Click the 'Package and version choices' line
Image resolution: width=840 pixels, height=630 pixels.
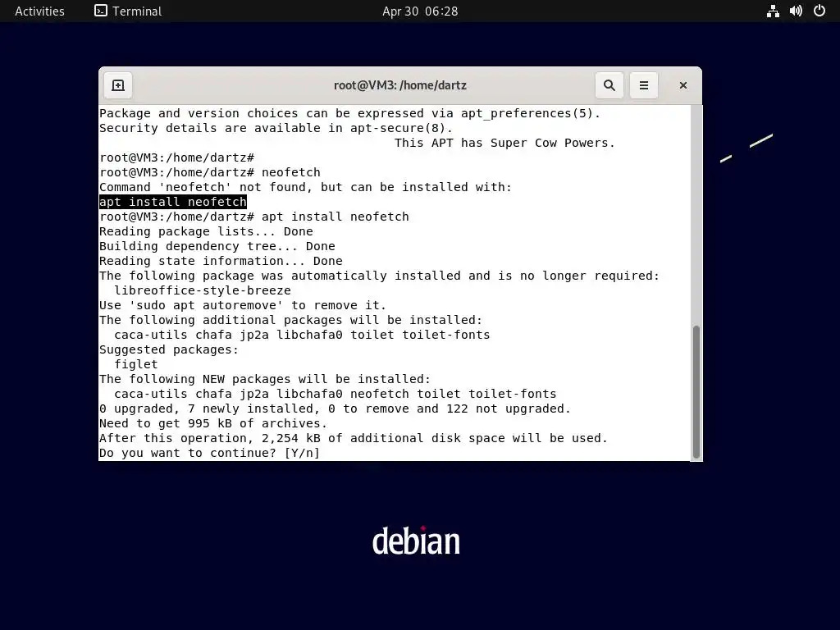pyautogui.click(x=349, y=113)
